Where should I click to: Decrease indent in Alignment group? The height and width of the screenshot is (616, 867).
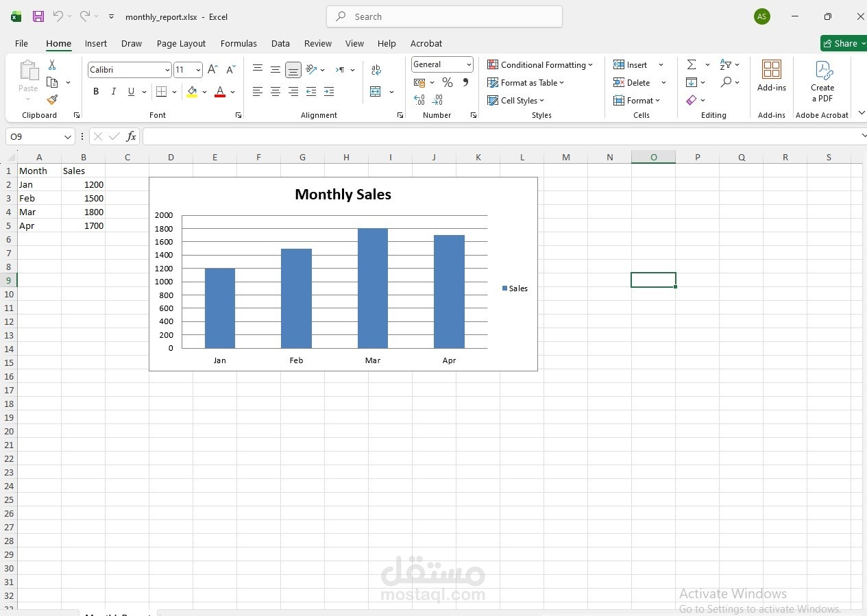coord(311,92)
